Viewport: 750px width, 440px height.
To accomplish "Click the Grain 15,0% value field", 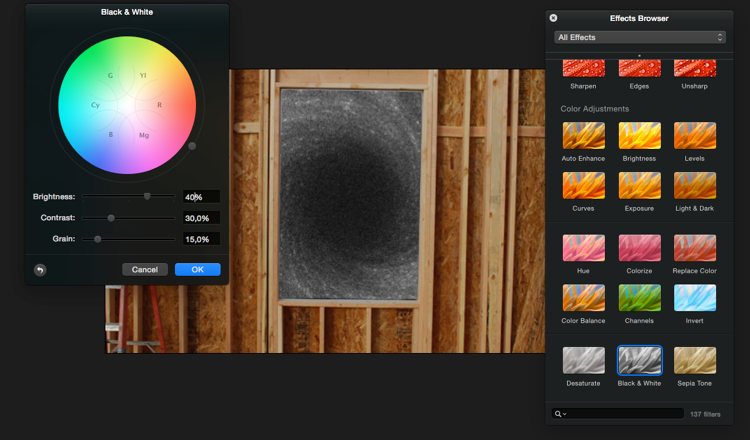I will pyautogui.click(x=201, y=239).
